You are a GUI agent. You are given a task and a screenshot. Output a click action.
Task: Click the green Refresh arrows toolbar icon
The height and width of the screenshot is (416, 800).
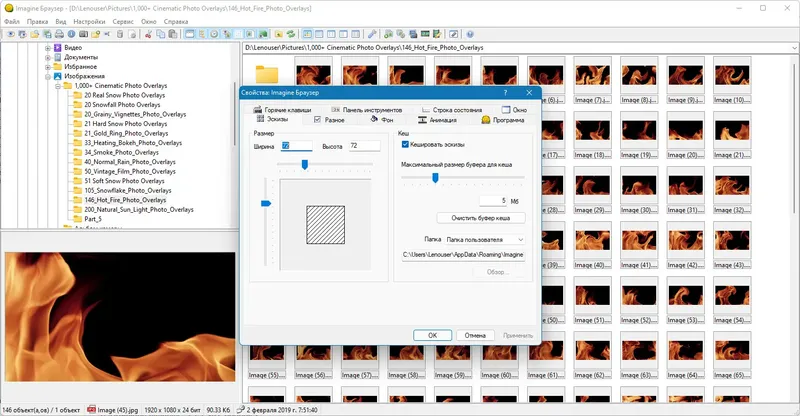[291, 34]
